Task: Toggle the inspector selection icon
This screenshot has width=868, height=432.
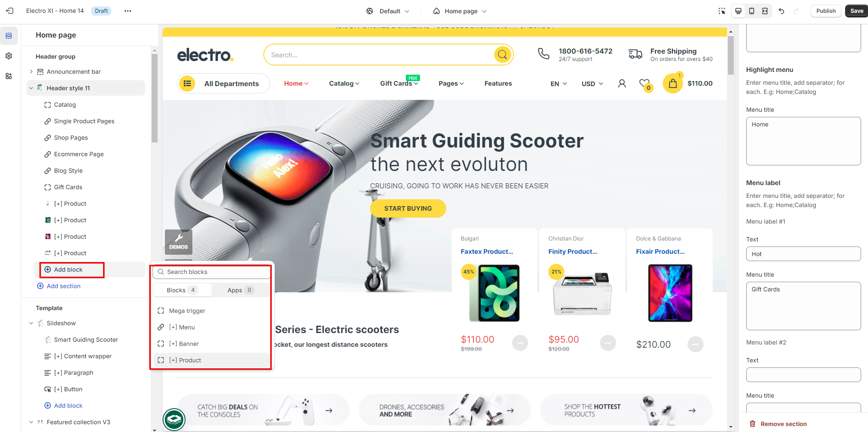Action: tap(722, 11)
